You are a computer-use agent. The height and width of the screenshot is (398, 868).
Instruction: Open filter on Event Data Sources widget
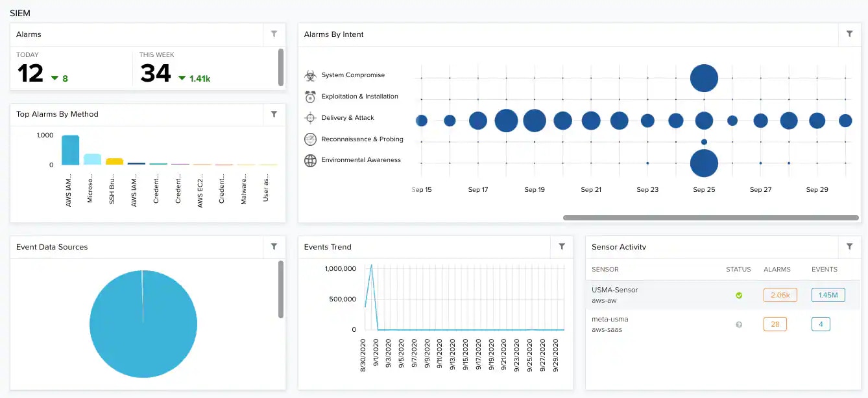click(x=274, y=247)
